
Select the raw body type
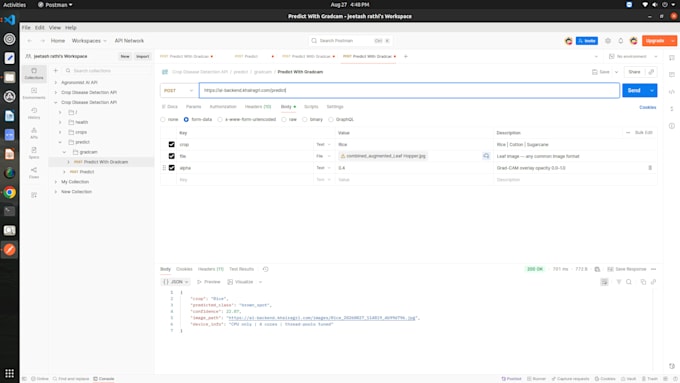point(284,119)
